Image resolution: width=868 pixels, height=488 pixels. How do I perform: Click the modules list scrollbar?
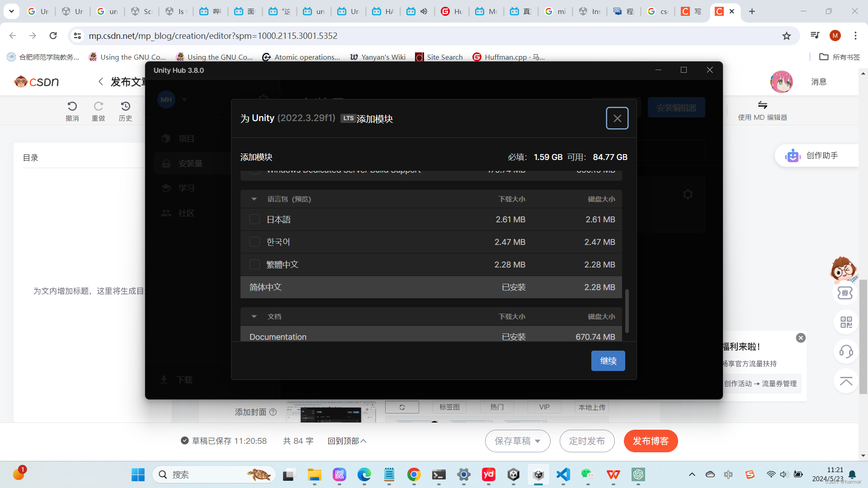coord(627,311)
